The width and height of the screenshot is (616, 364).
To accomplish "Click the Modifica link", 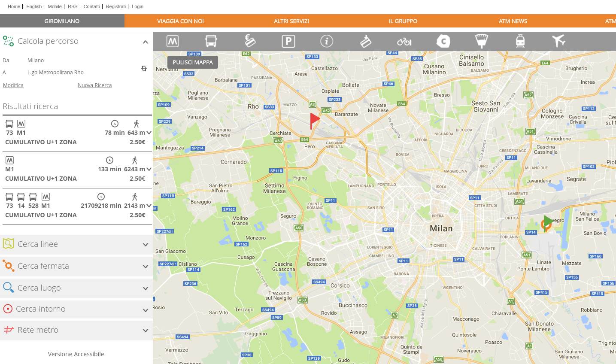I will coord(13,85).
